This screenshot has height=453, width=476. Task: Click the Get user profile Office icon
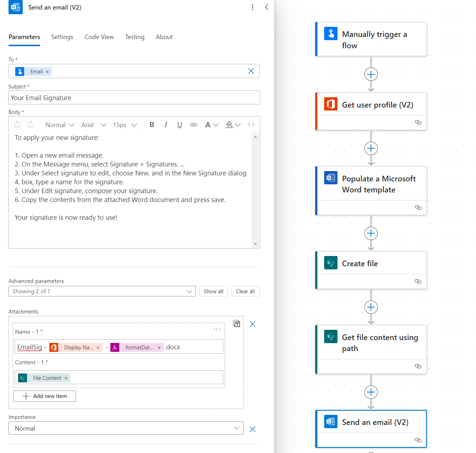[x=330, y=104]
